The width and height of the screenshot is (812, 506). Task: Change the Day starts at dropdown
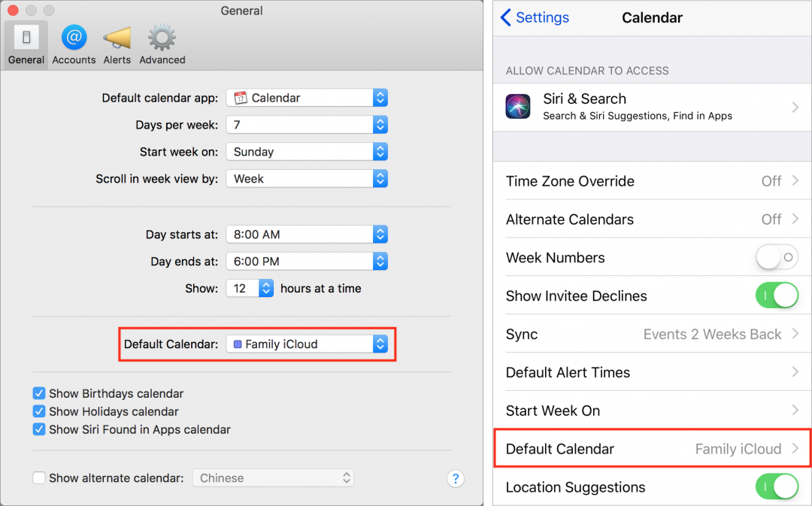tap(307, 235)
